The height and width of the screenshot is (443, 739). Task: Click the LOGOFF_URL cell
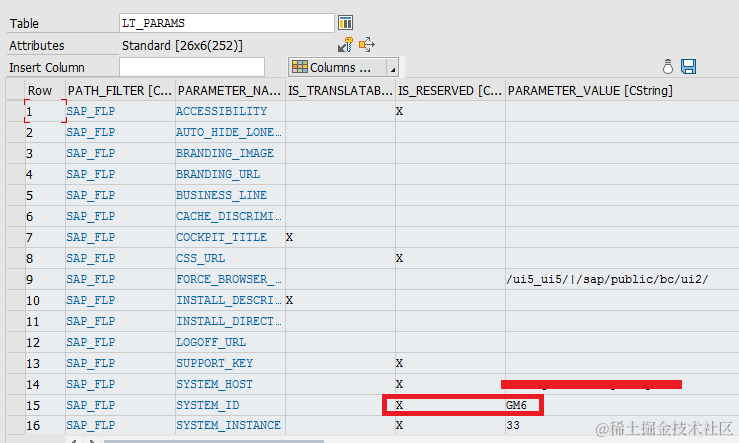coord(230,342)
